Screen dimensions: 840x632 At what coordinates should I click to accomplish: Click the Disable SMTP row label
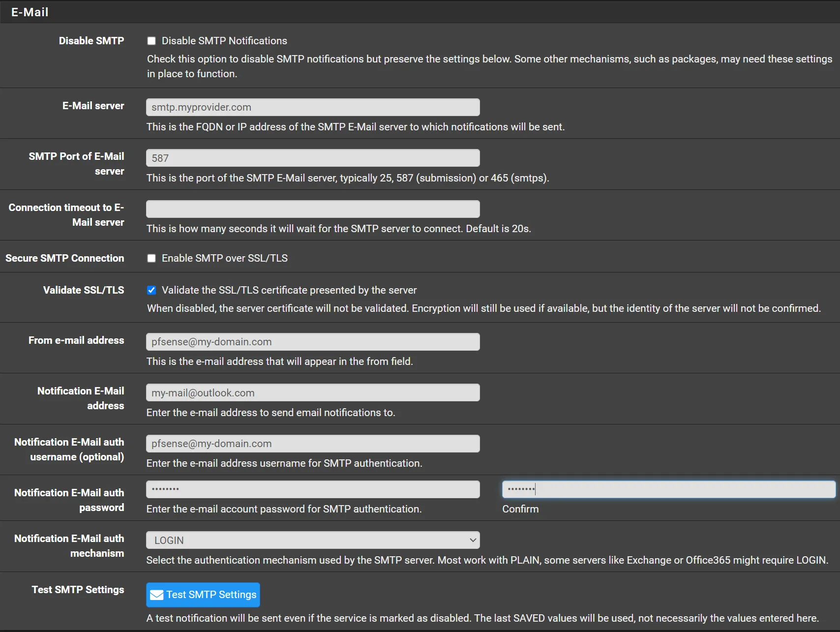(x=91, y=41)
